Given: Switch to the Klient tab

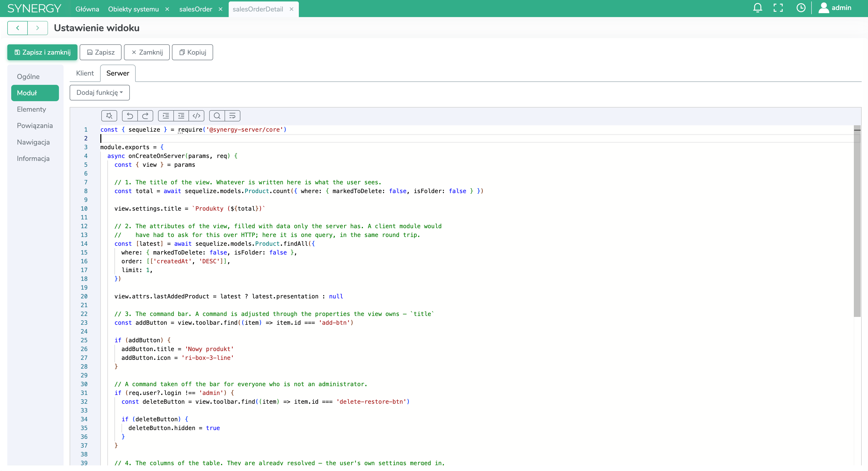Looking at the screenshot, I should click(85, 73).
